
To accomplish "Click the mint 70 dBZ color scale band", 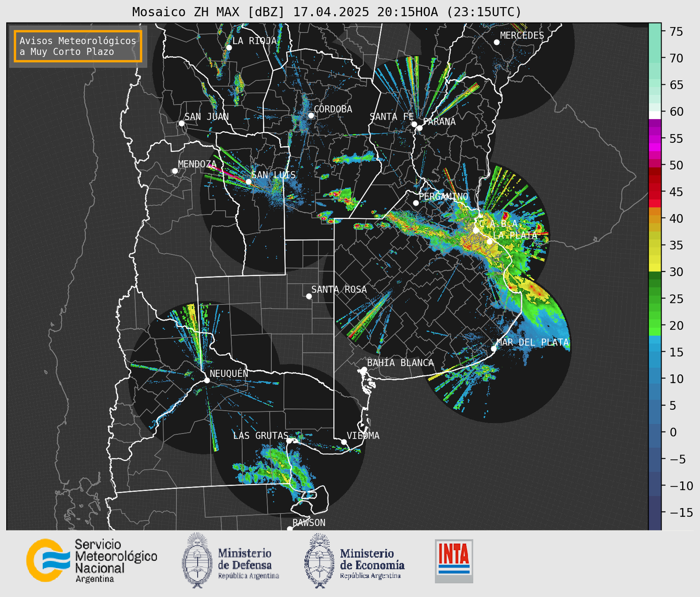I will point(655,58).
